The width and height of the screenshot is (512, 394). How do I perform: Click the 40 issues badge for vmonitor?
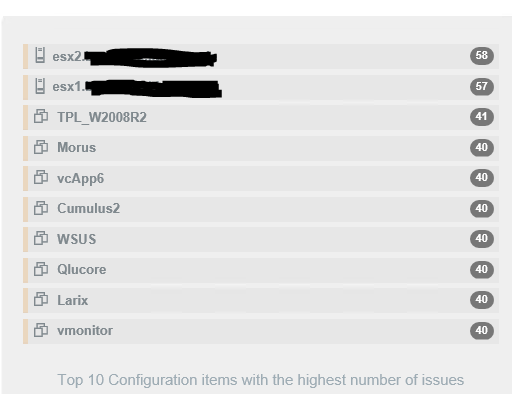[x=482, y=330]
